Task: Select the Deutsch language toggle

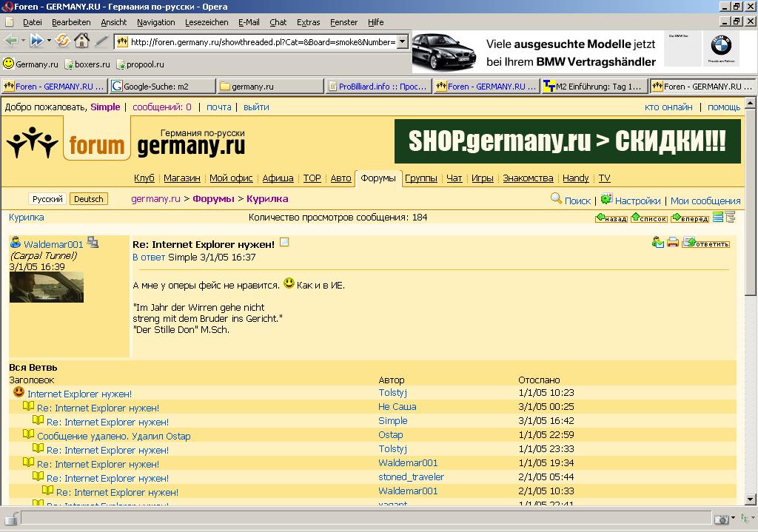Action: pos(89,199)
